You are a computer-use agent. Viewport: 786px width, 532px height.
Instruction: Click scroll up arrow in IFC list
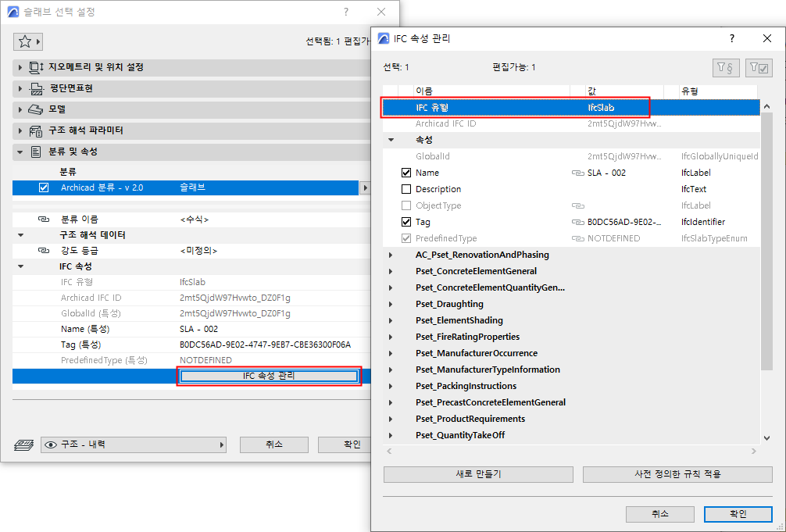pyautogui.click(x=766, y=106)
